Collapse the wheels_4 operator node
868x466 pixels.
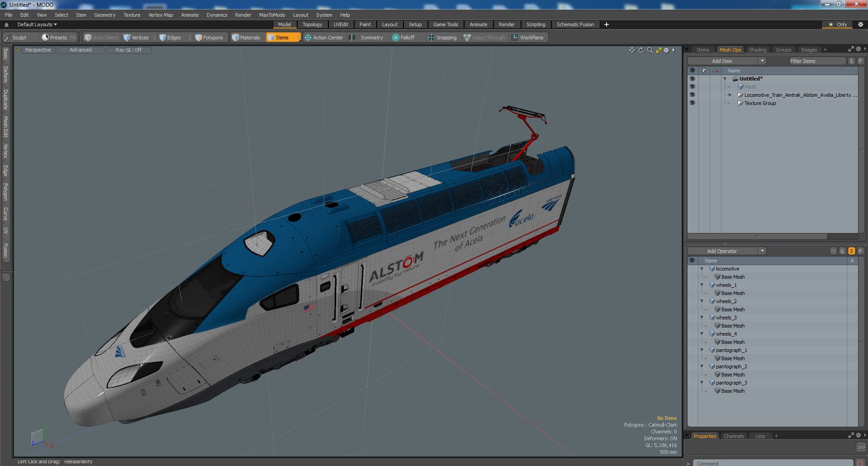pyautogui.click(x=702, y=334)
